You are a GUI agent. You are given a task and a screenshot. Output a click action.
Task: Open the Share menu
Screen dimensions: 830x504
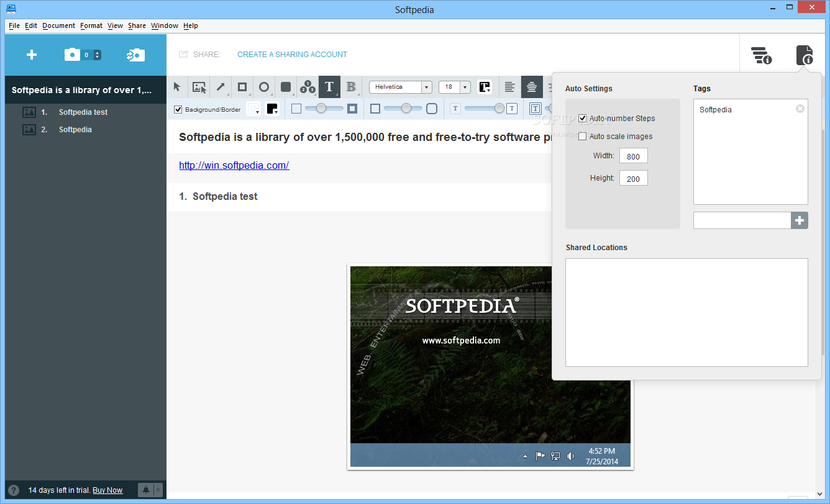(137, 25)
